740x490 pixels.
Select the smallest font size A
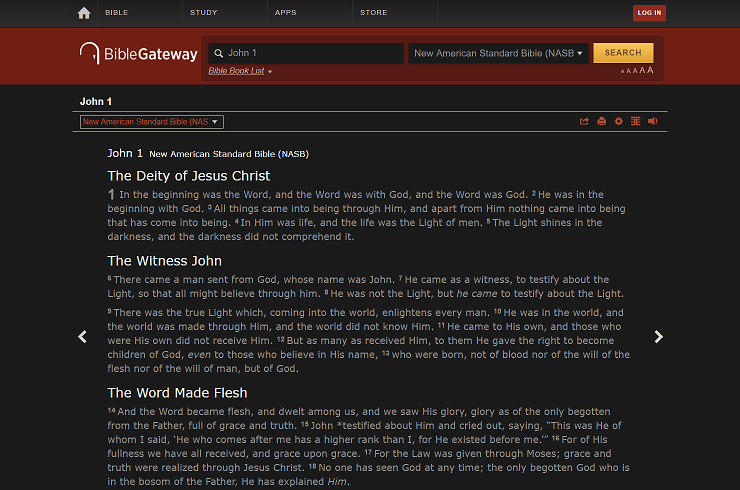coord(622,71)
